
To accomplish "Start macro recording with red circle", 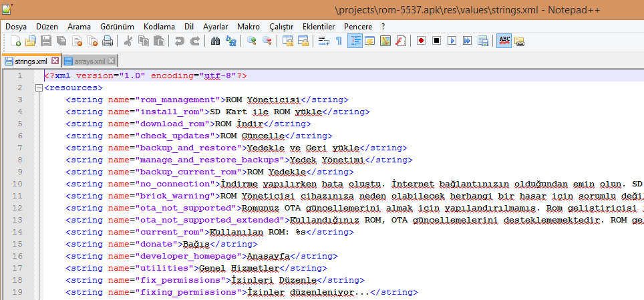I will pos(421,41).
